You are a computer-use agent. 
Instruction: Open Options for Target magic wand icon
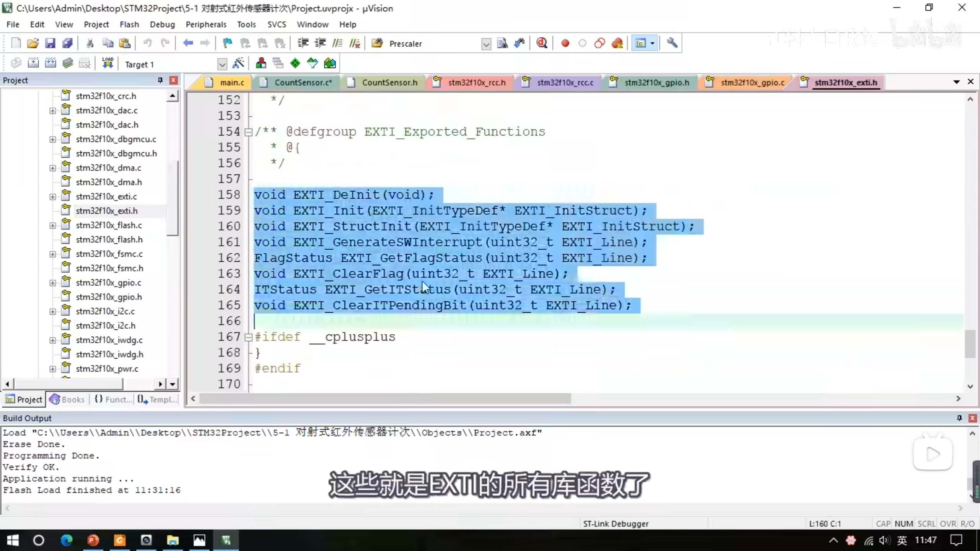[x=238, y=63]
